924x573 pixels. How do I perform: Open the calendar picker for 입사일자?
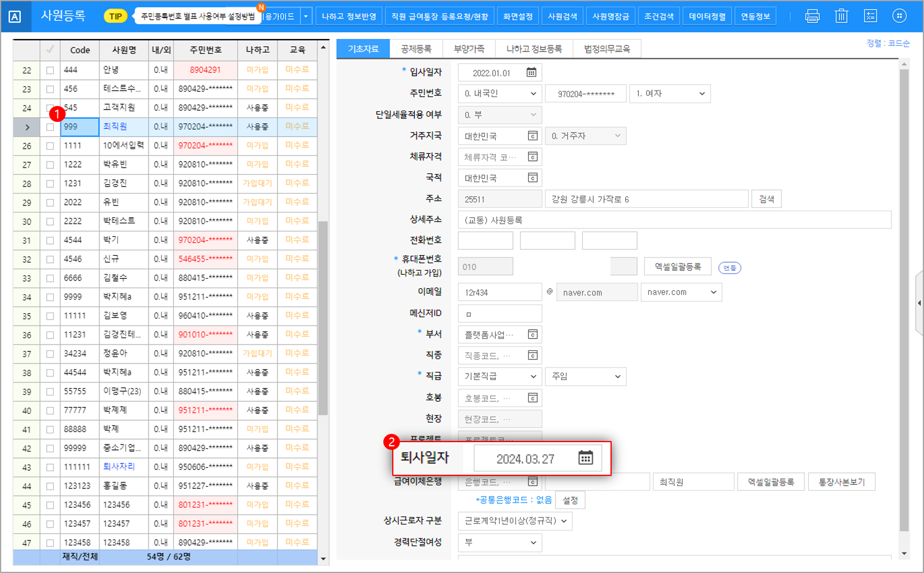pos(531,73)
